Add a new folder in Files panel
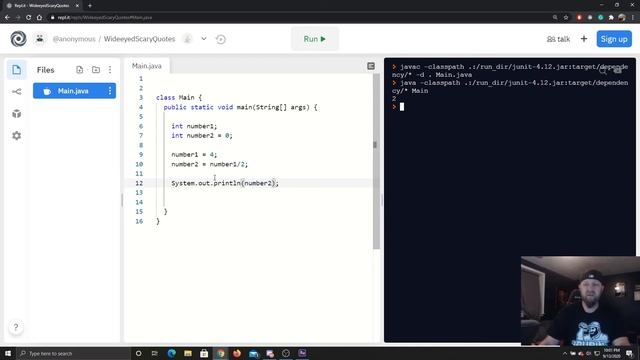Screen dimensions: 640x360 pyautogui.click(x=96, y=70)
